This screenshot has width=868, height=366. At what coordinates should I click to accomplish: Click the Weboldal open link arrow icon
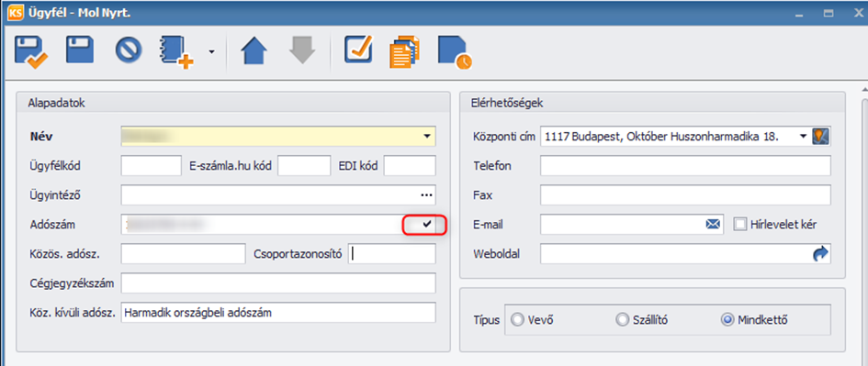pos(820,254)
